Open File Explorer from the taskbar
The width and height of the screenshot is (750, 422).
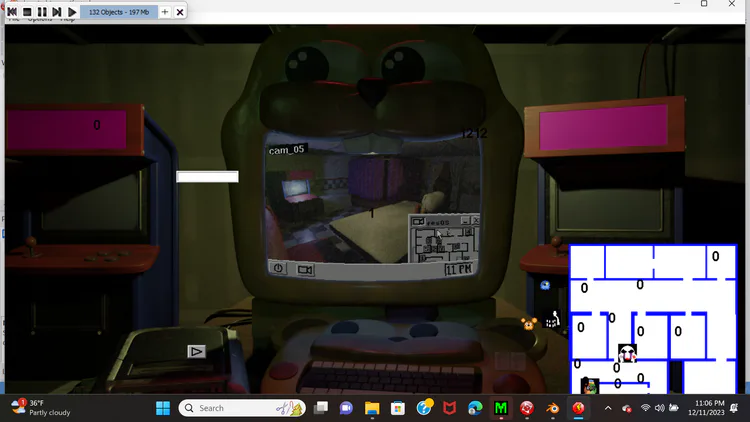click(372, 408)
